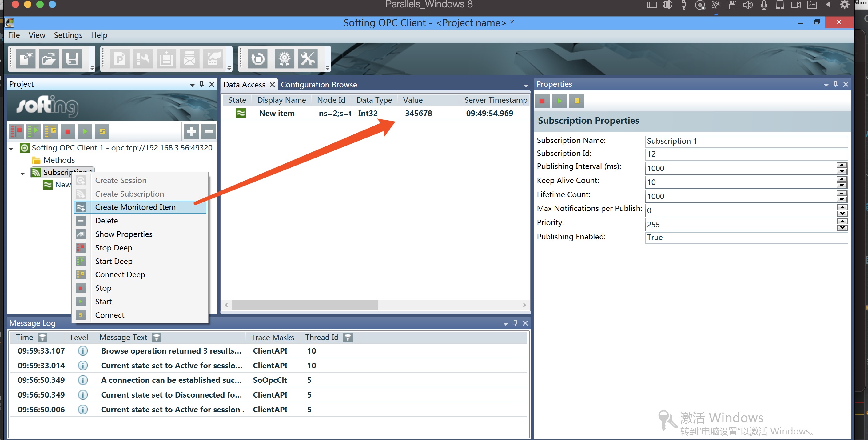Click the scroll right arrow in Data Access
The height and width of the screenshot is (440, 868).
tap(524, 305)
